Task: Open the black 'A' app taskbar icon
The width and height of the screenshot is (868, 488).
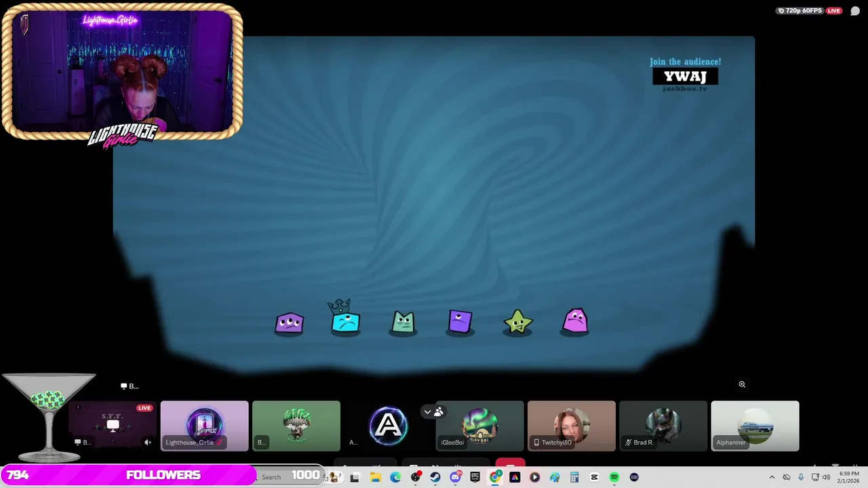Action: click(x=515, y=477)
